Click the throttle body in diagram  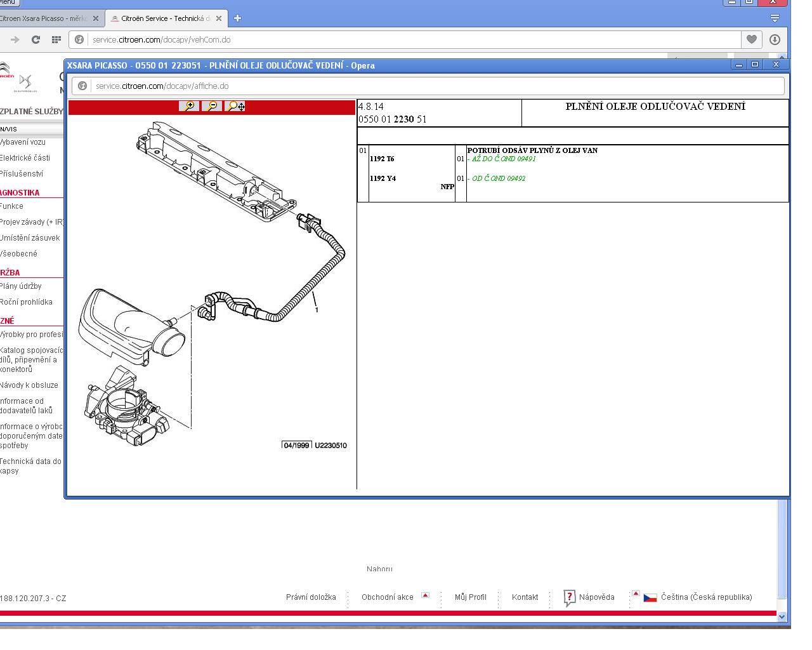[127, 406]
